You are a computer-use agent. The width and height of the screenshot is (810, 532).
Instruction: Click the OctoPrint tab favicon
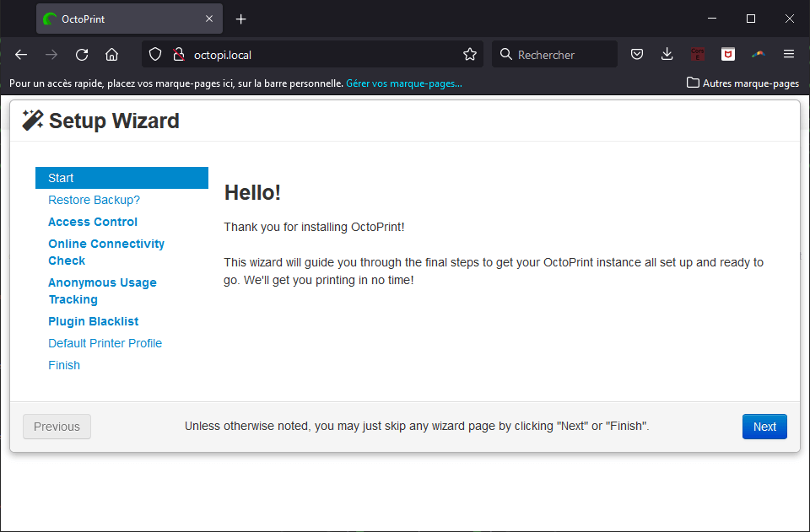click(50, 19)
